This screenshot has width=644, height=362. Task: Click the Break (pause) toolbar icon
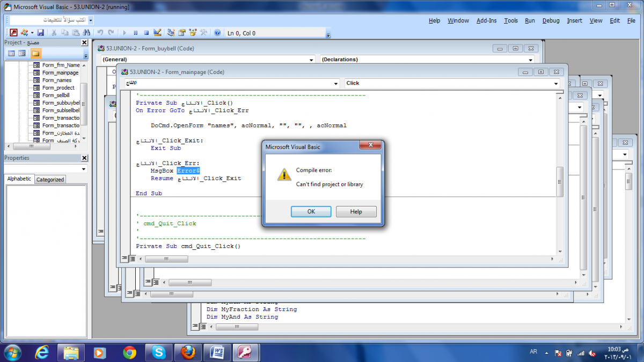[135, 33]
